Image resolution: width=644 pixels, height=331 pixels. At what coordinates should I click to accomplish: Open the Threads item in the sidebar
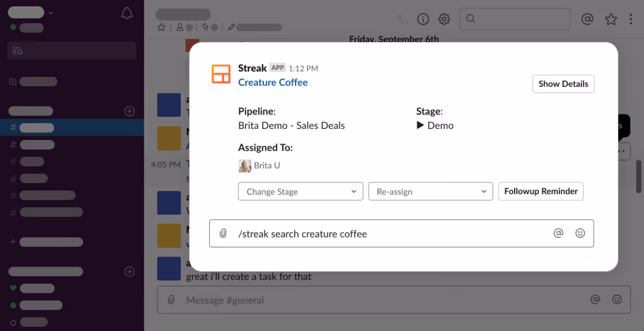(x=33, y=81)
